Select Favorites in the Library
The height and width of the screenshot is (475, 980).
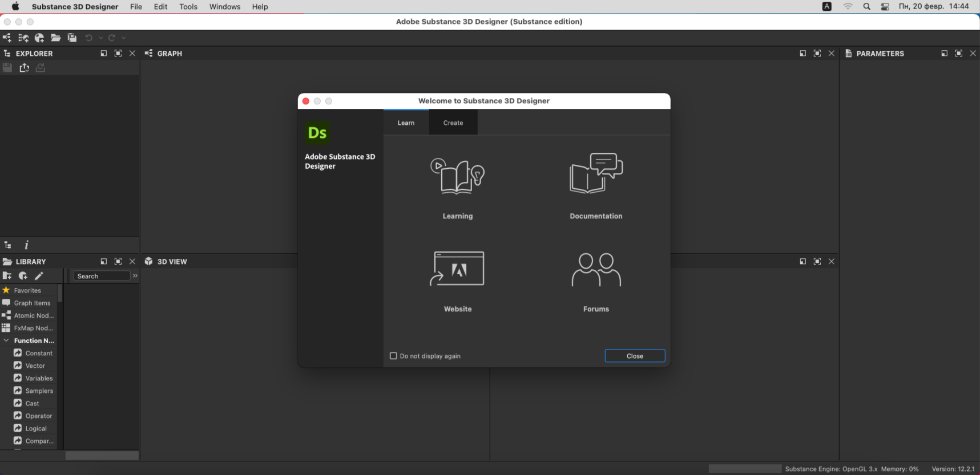[x=28, y=290]
